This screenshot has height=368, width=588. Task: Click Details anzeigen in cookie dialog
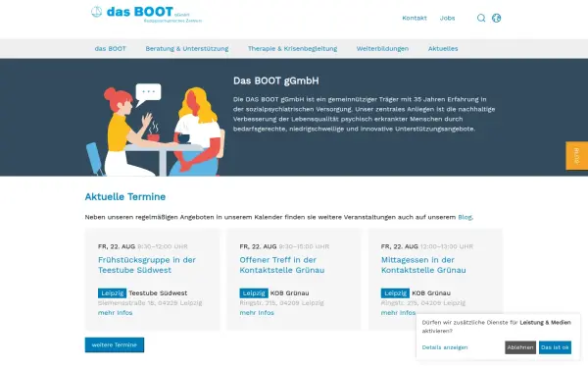(x=445, y=347)
